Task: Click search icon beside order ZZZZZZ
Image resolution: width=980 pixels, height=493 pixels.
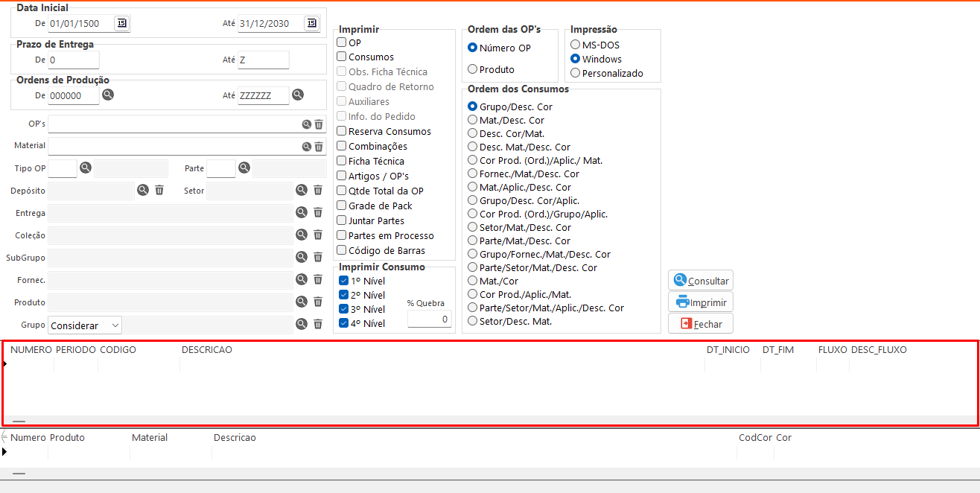Action: coord(298,95)
